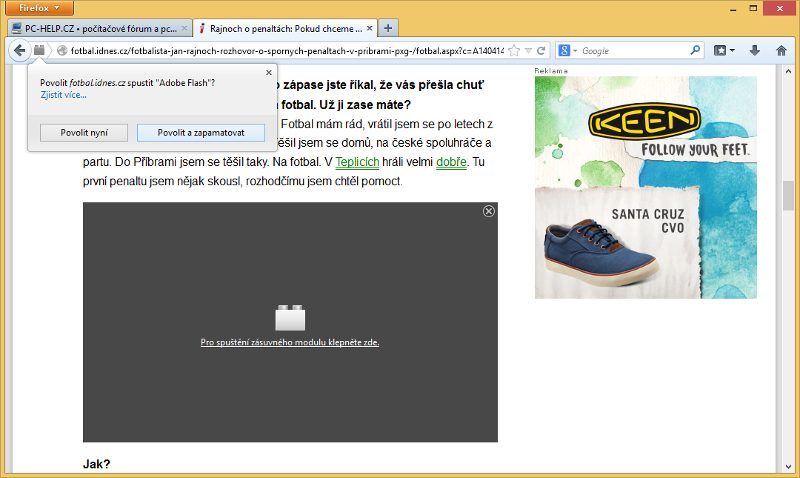Click the plugin block icon in address bar
The width and height of the screenshot is (800, 478).
pyautogui.click(x=39, y=50)
